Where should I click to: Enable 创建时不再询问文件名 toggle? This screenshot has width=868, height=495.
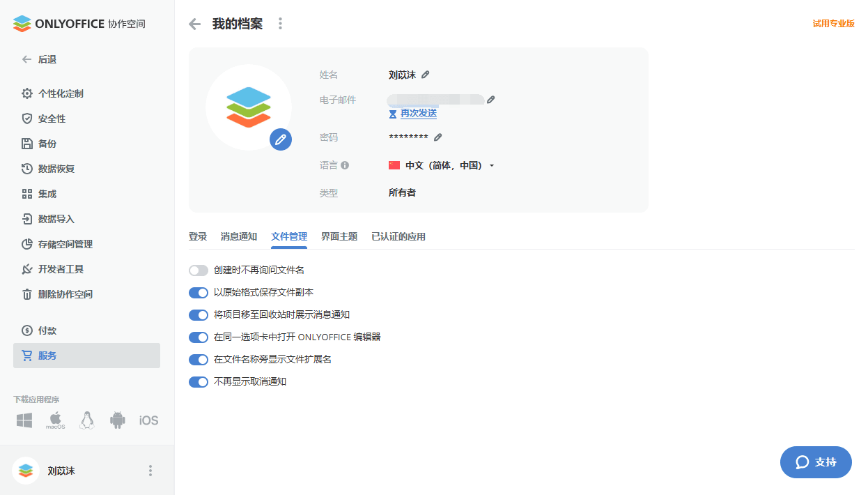click(199, 270)
